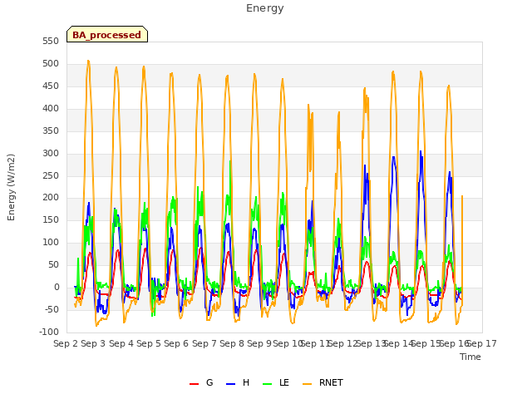The image size is (532, 399).
Task: Click the orange RNET legend swatch
Action: [x=307, y=384]
